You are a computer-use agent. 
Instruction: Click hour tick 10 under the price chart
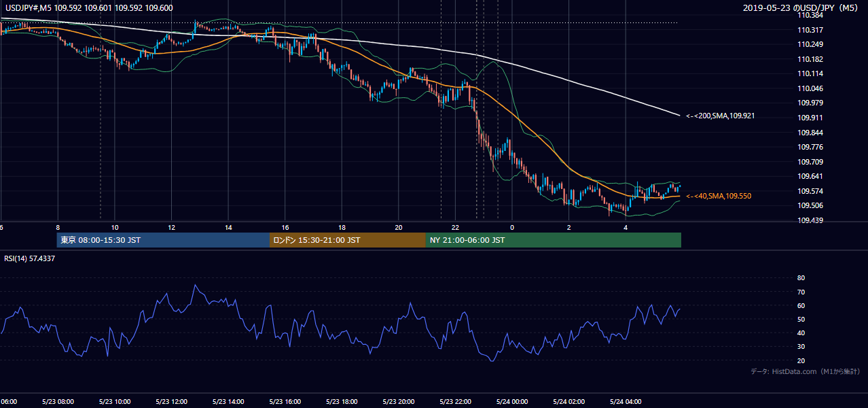pos(115,227)
